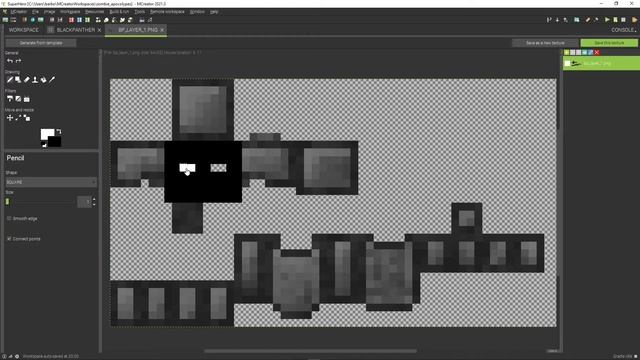Toggle the Connect points checkbox

pyautogui.click(x=9, y=239)
